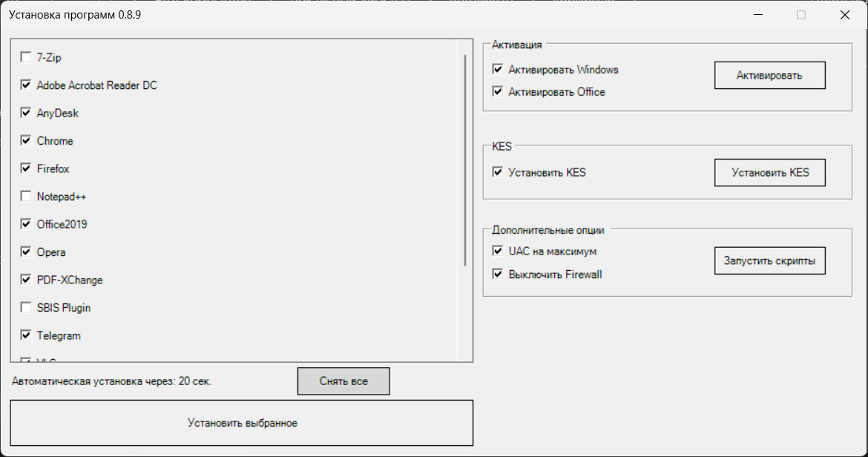Check the SBIS Plugin checkbox
The height and width of the screenshot is (457, 868).
tap(25, 307)
